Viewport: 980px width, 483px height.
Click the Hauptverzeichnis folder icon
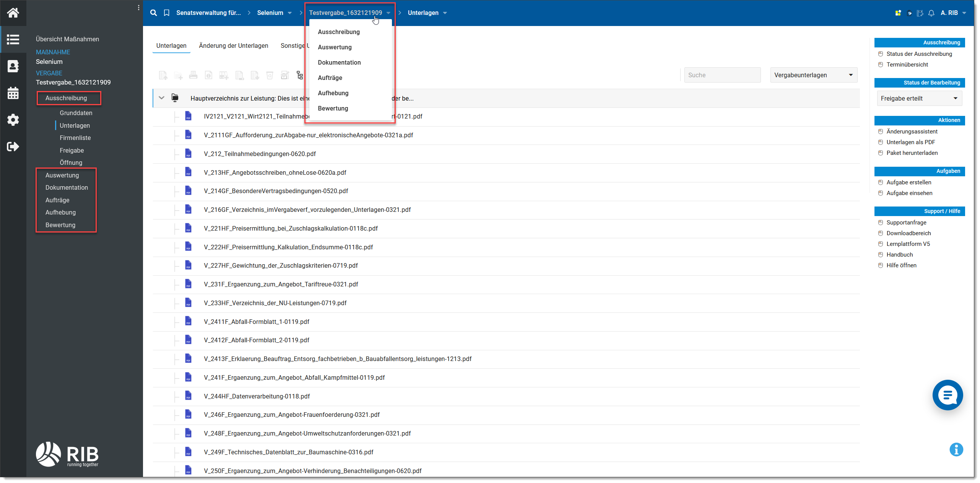tap(175, 98)
